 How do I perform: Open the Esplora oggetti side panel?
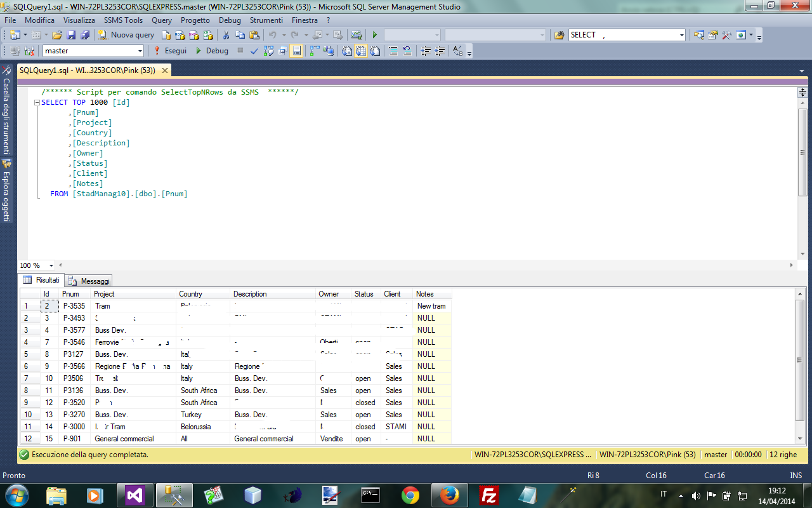[6, 189]
